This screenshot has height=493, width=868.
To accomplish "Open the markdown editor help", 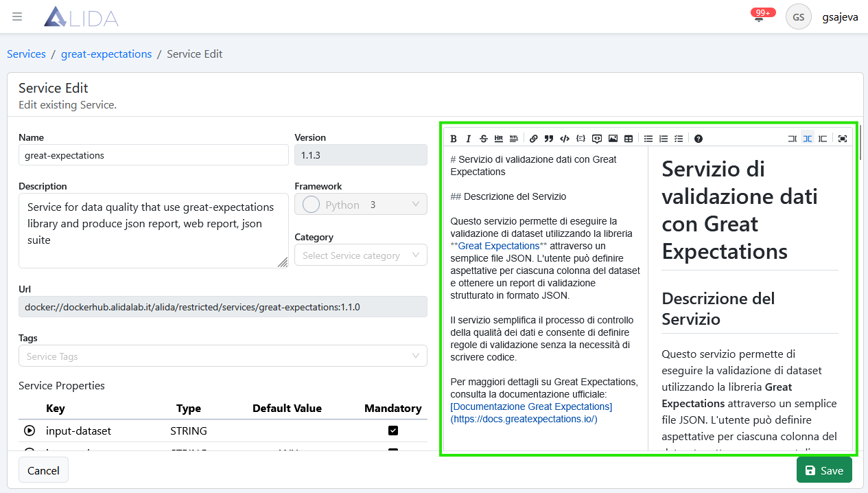I will (x=699, y=139).
